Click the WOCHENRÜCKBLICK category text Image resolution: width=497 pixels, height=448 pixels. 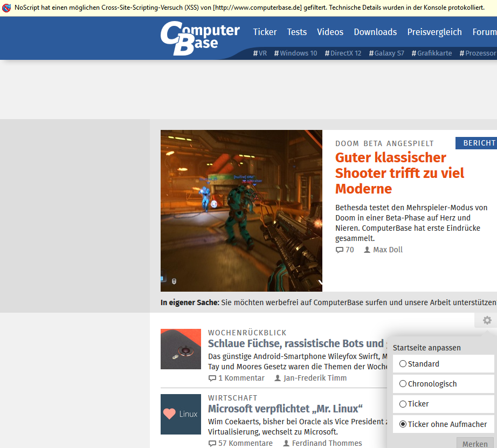[247, 333]
